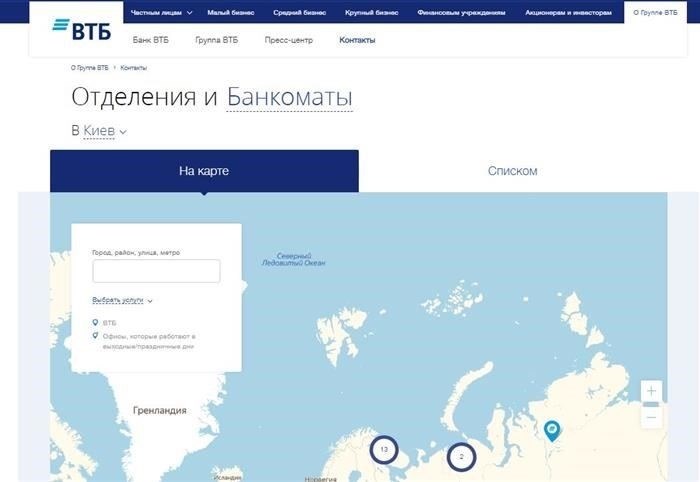The height and width of the screenshot is (482, 700).
Task: Zoom in on the map
Action: [x=651, y=391]
